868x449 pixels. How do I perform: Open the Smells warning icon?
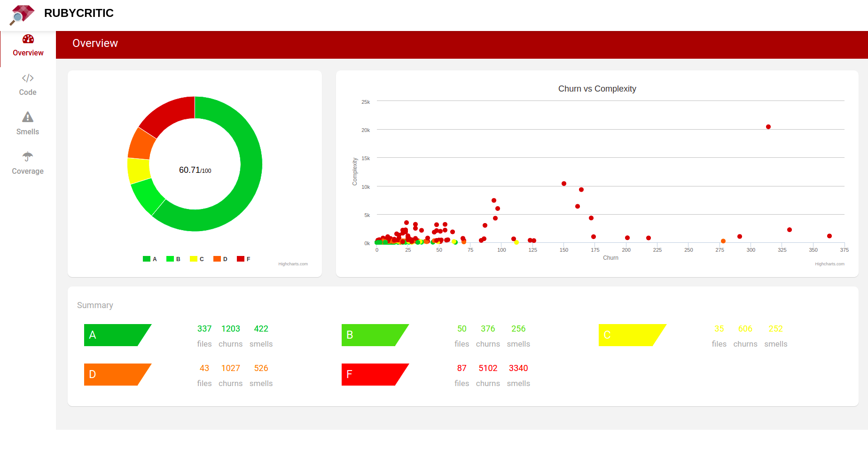(x=28, y=117)
